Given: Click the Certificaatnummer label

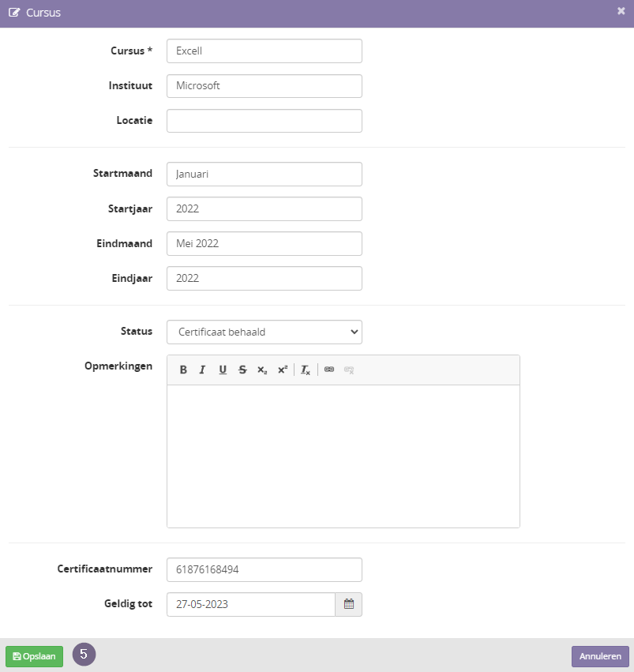Looking at the screenshot, I should tap(104, 569).
